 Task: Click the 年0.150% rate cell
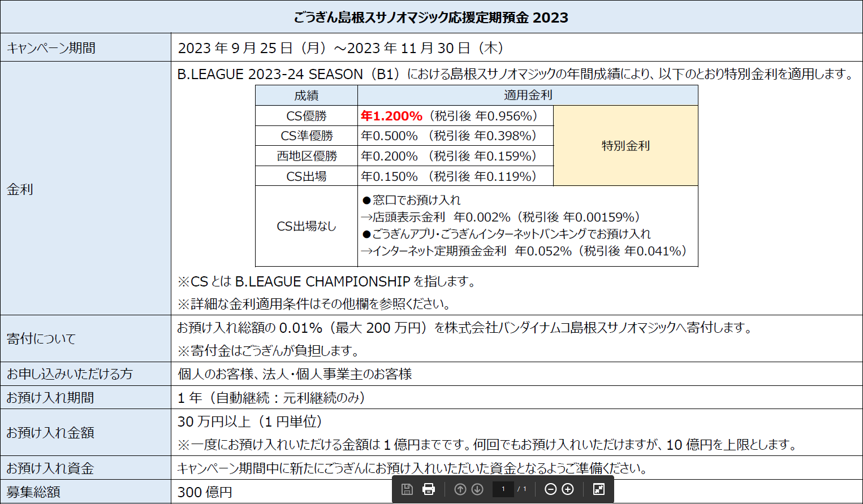tap(455, 176)
